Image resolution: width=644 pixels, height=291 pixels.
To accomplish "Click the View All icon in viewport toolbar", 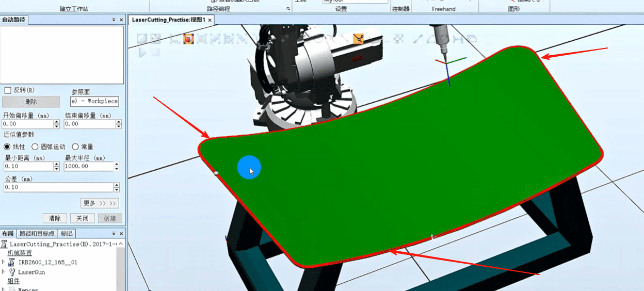I will 142,39.
